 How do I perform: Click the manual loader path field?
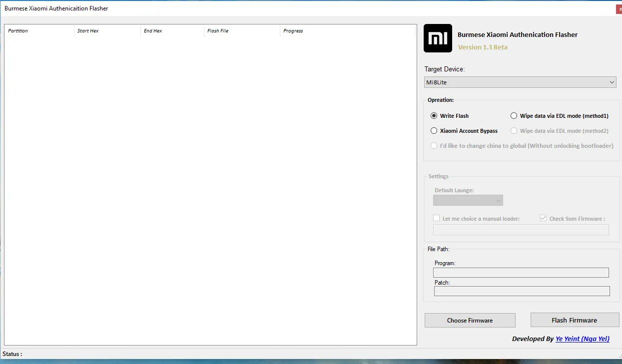521,230
